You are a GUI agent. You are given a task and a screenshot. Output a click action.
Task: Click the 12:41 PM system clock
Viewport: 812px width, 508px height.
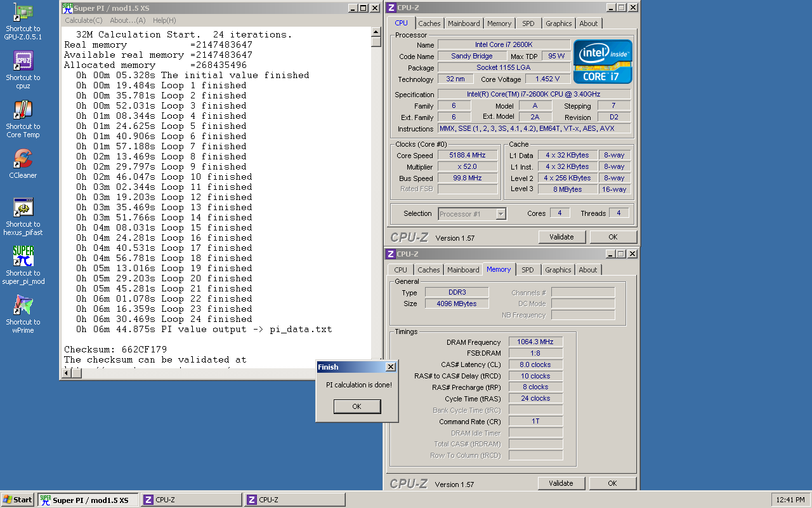point(790,500)
